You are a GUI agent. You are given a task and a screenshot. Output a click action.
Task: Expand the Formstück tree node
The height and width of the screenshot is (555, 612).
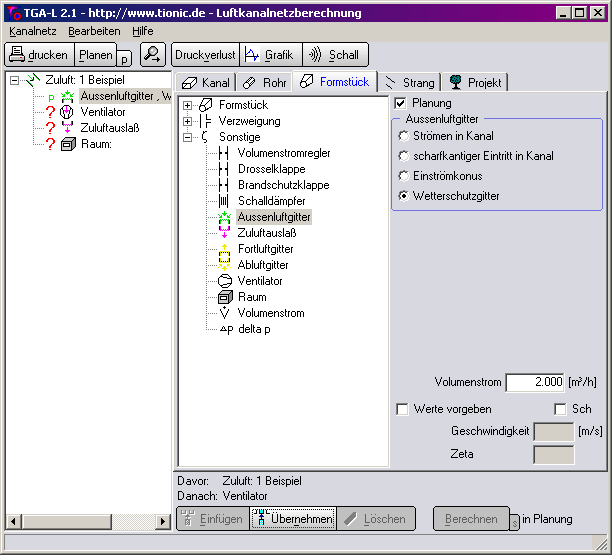187,105
